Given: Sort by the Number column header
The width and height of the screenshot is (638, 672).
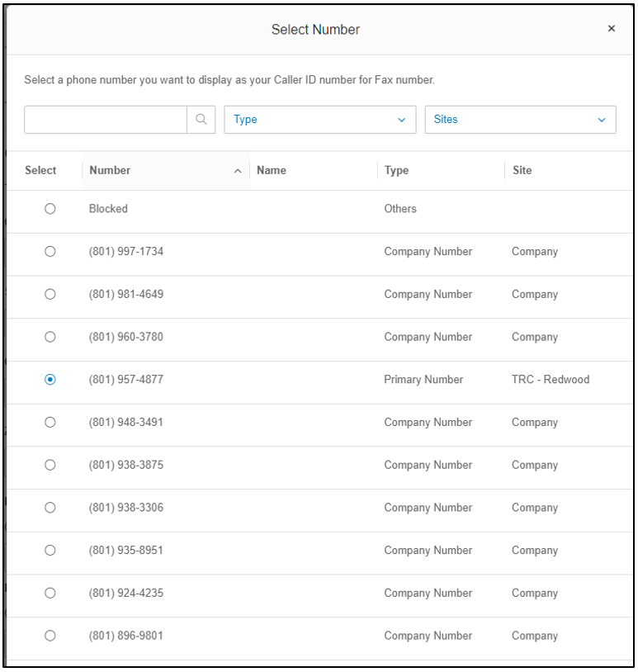Looking at the screenshot, I should coord(111,170).
